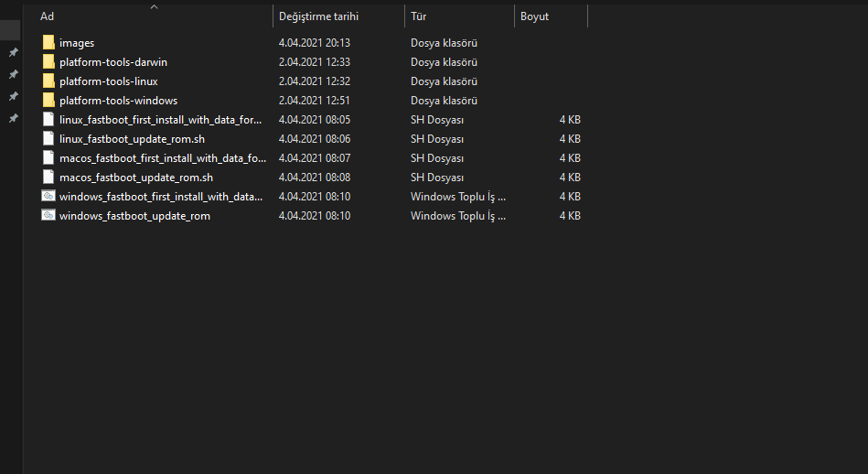Click the sort arrow above the Ad column

click(155, 6)
